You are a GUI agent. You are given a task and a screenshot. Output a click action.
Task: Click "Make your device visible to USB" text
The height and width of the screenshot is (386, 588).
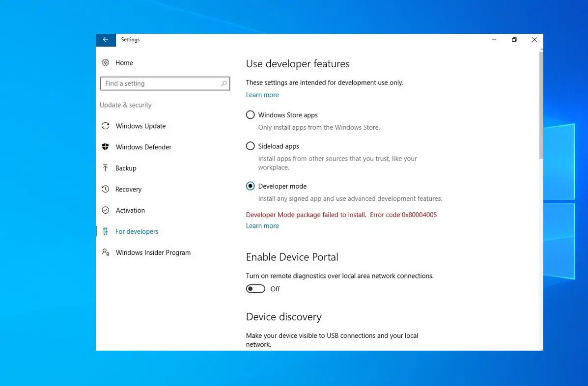332,340
